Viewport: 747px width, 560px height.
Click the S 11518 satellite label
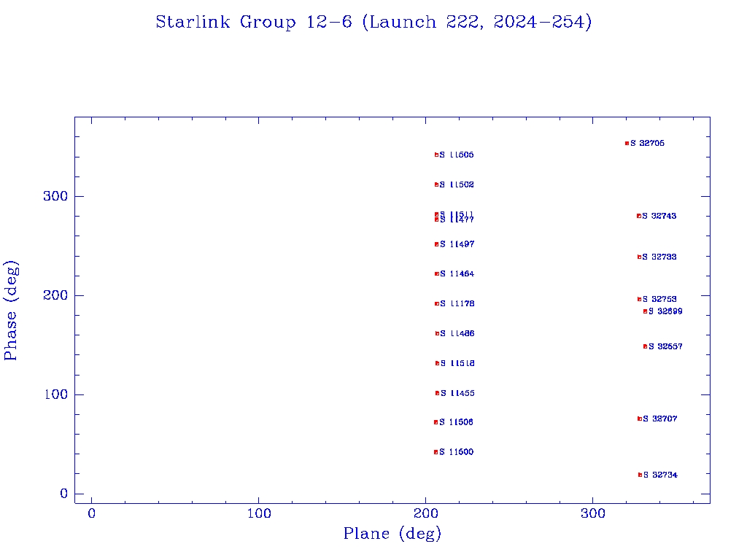click(457, 363)
